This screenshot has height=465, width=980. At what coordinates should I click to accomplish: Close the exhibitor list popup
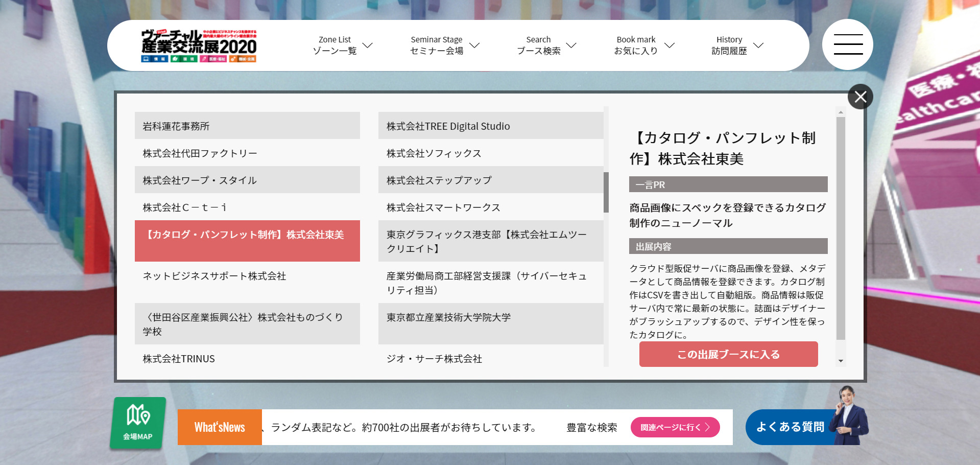(x=861, y=97)
